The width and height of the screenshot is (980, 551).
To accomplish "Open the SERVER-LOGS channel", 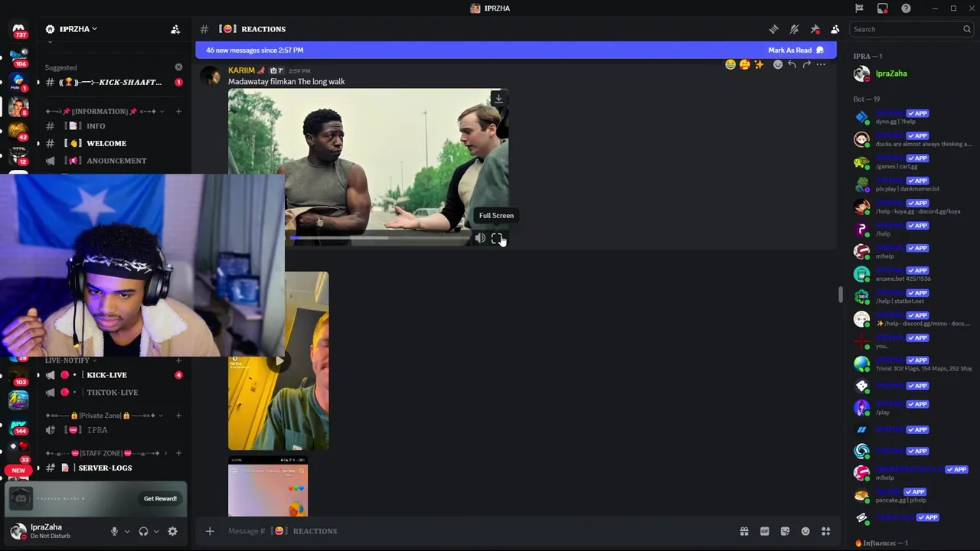I will coord(113,468).
